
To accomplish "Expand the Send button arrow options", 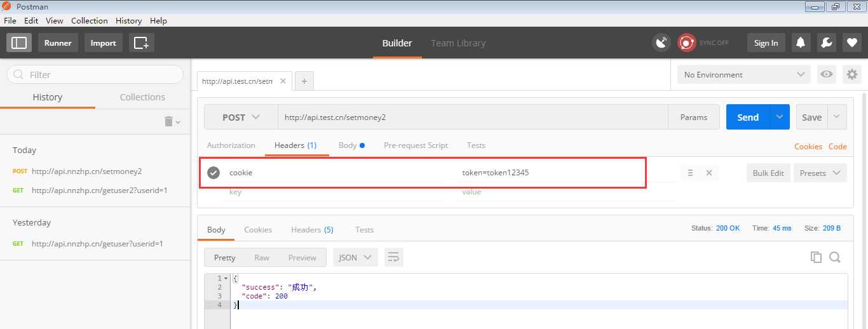I will 780,117.
